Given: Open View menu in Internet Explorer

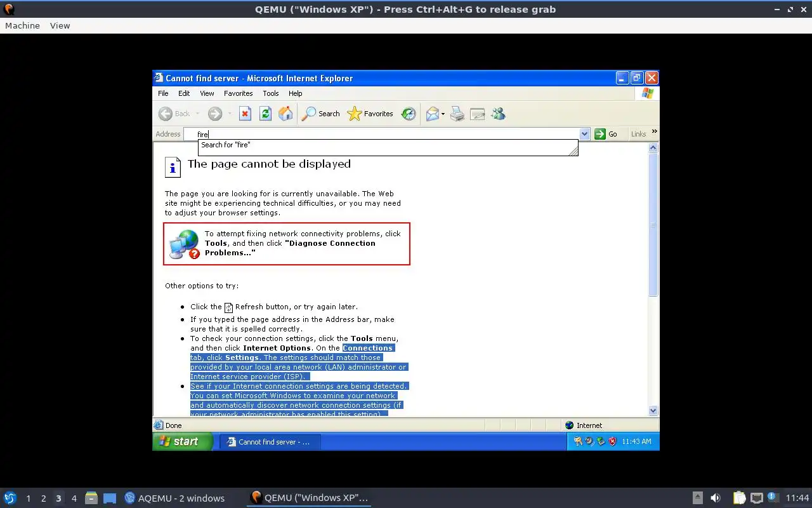Looking at the screenshot, I should (x=207, y=93).
